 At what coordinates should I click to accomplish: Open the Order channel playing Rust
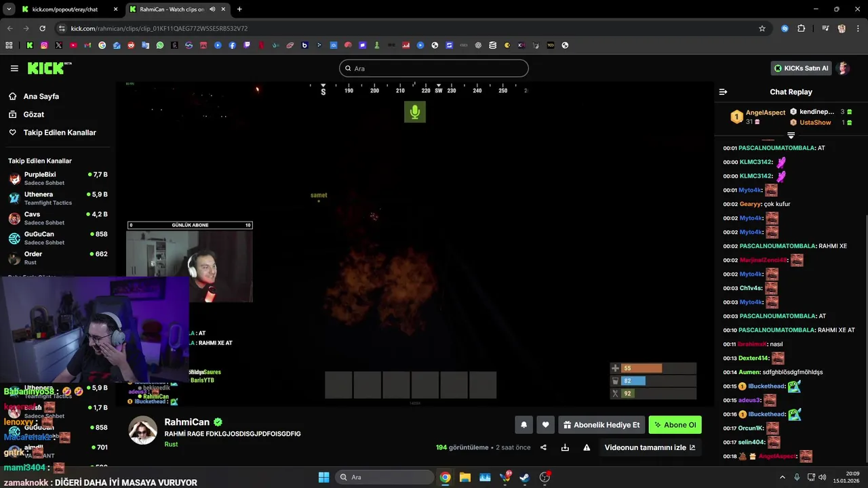point(58,258)
